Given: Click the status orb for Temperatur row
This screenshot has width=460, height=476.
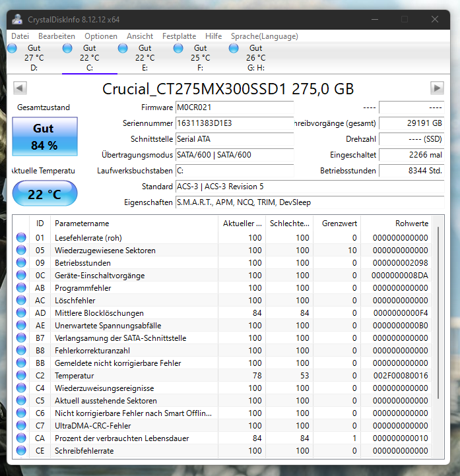Looking at the screenshot, I should (21, 375).
